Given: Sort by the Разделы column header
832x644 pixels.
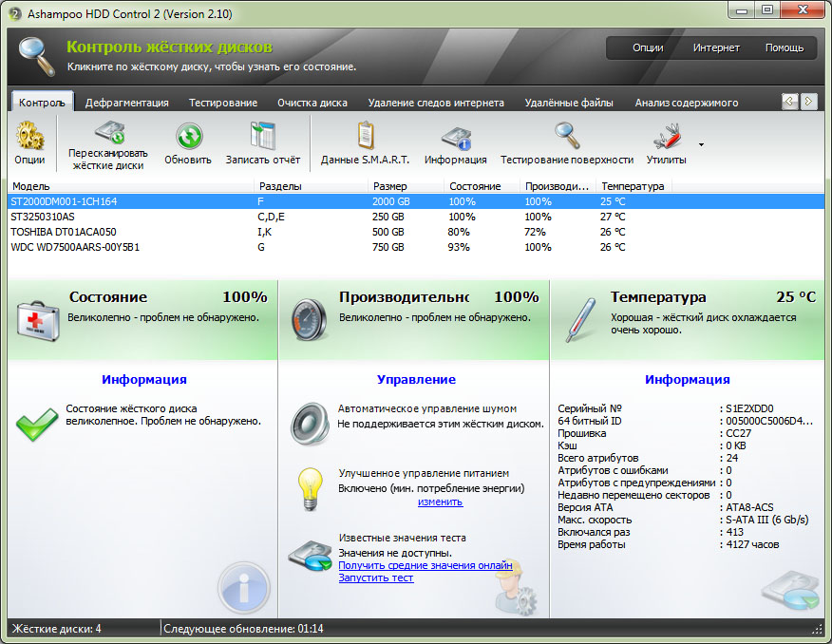Looking at the screenshot, I should (x=311, y=186).
